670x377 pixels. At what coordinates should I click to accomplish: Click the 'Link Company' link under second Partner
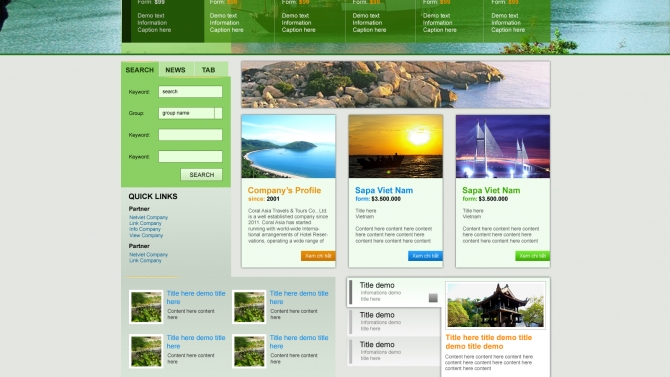[x=145, y=260]
